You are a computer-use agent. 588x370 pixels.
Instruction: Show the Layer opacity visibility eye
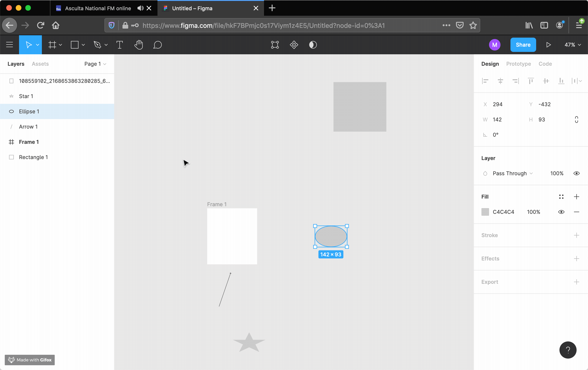tap(576, 173)
